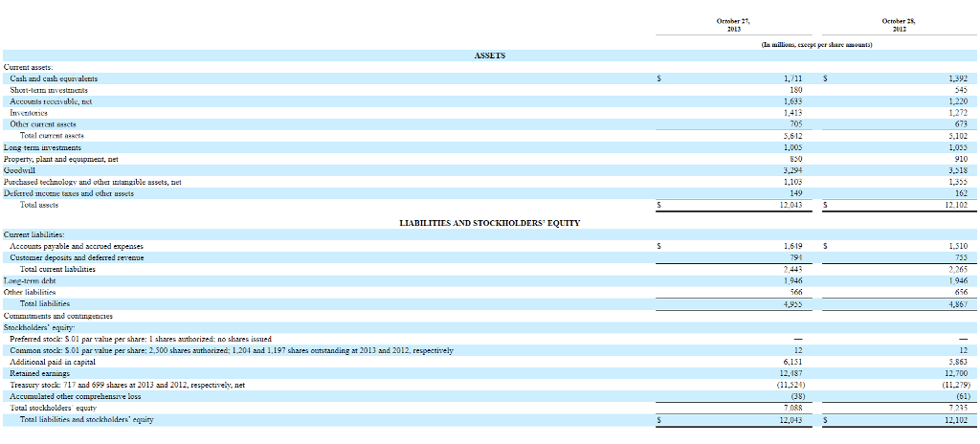
Task: Click the 2013 other current assets value 705
Action: point(796,123)
